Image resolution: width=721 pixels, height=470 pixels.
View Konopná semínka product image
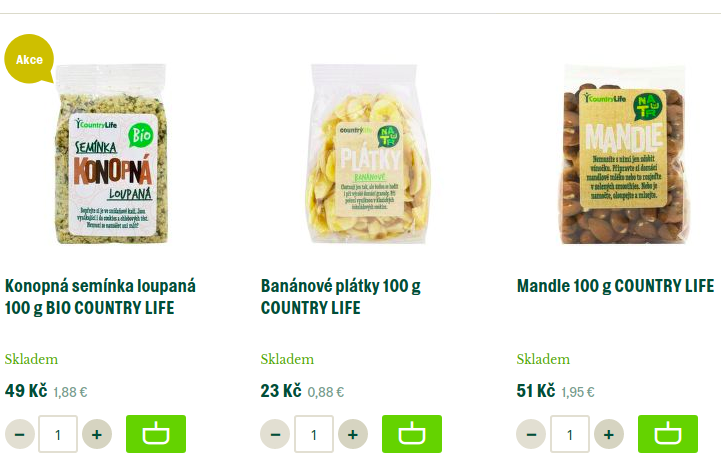111,154
